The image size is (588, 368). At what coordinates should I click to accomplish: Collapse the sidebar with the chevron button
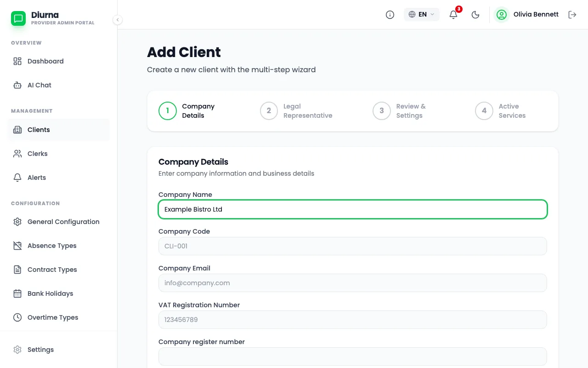pyautogui.click(x=118, y=20)
